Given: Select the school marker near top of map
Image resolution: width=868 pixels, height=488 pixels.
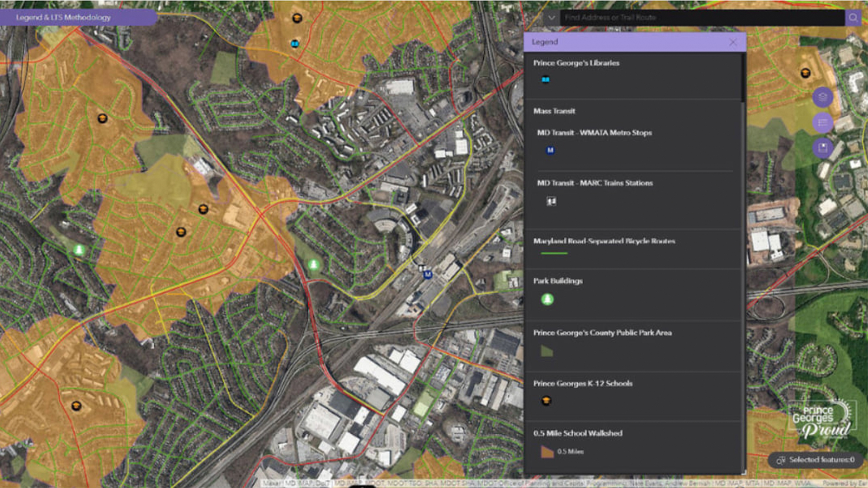Looking at the screenshot, I should click(x=297, y=18).
